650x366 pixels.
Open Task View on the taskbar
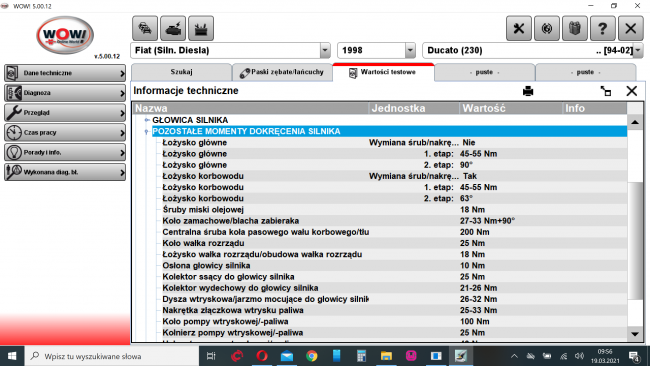point(211,356)
